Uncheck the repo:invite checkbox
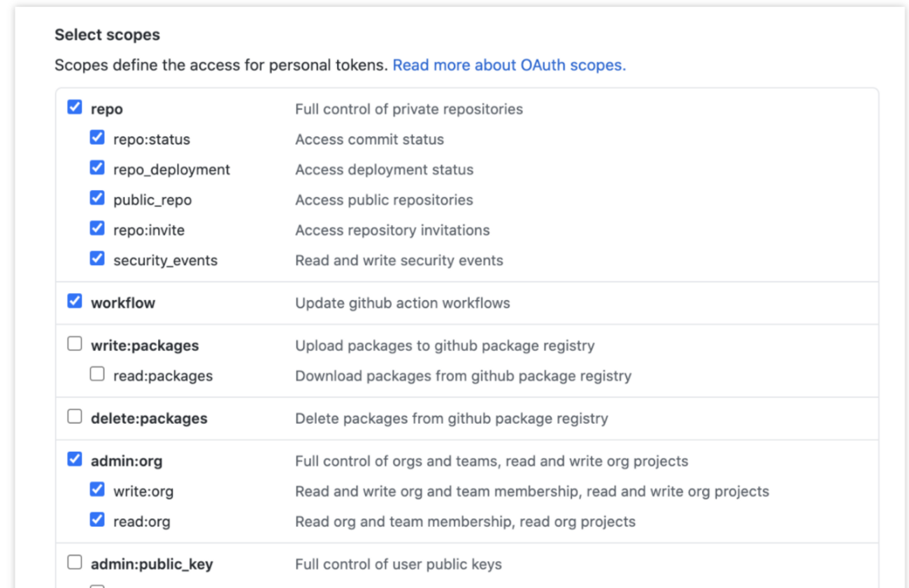The image size is (909, 588). tap(97, 229)
